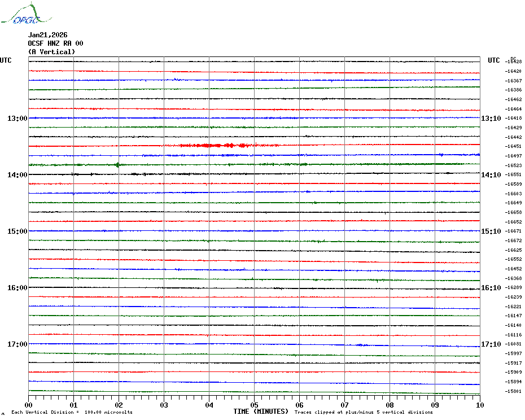Click the 05 minute tick on time axis
Viewport: 525px width, 420px height.
[x=254, y=405]
